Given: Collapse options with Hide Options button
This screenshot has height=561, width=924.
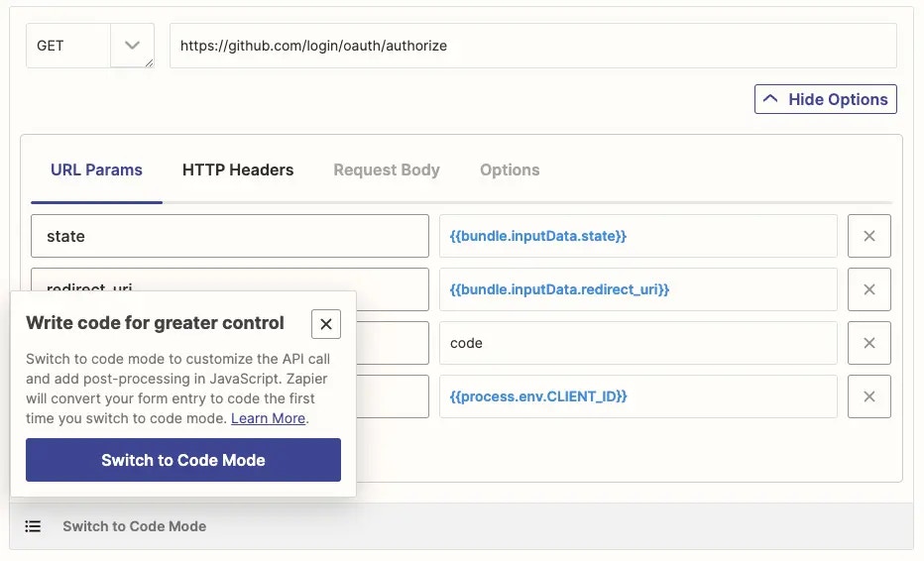Looking at the screenshot, I should (x=826, y=99).
